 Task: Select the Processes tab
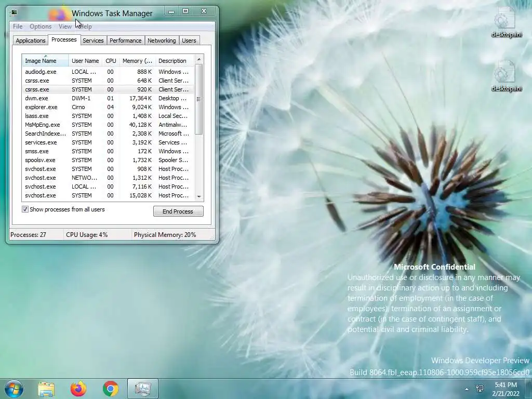pos(64,39)
